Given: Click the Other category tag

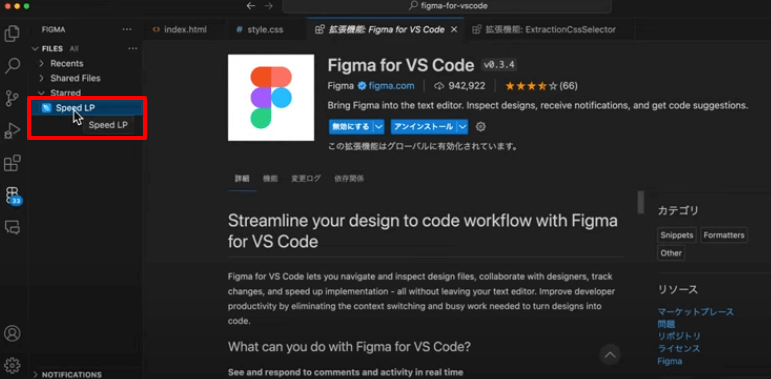Looking at the screenshot, I should coord(671,253).
